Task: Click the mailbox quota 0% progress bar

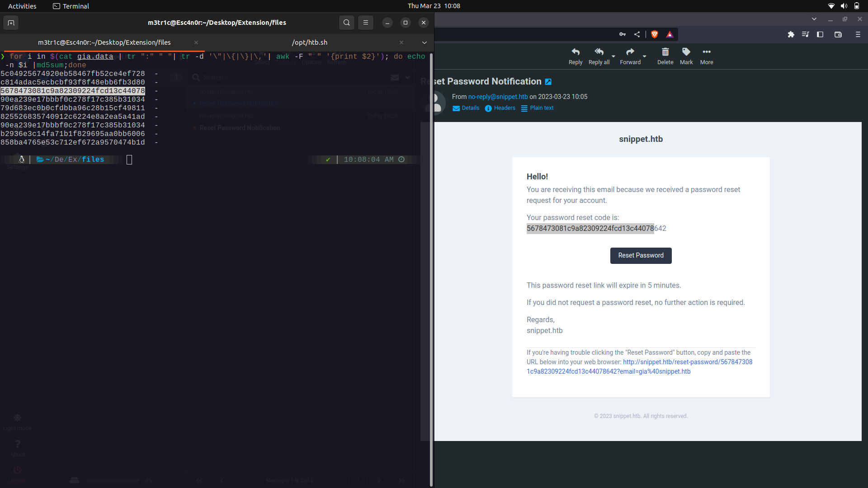Action: (x=112, y=480)
